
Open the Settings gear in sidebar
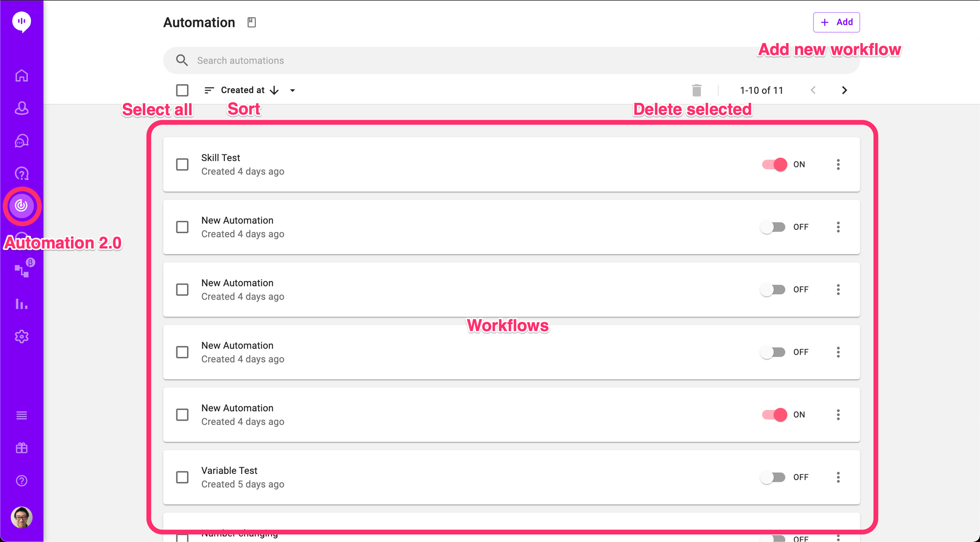tap(22, 337)
